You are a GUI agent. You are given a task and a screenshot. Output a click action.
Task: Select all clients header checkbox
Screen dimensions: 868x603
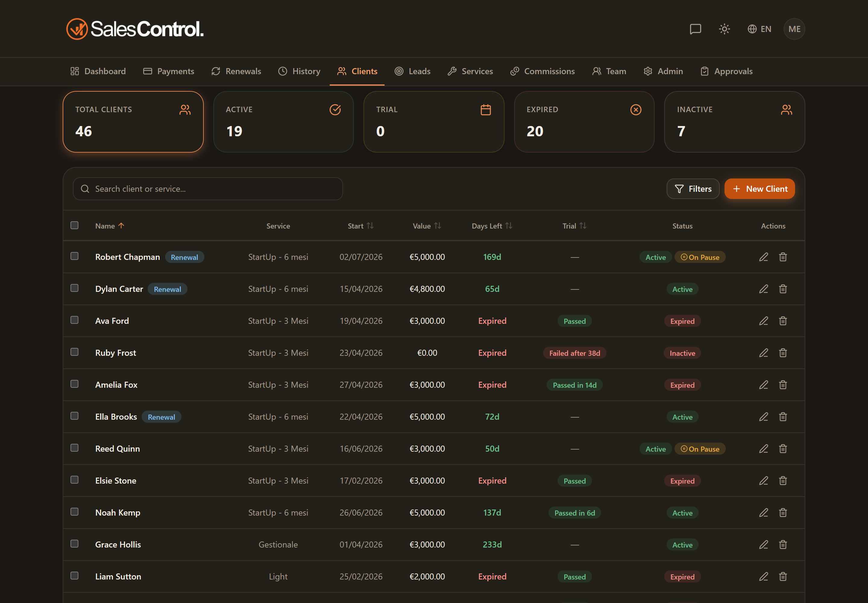click(x=74, y=225)
